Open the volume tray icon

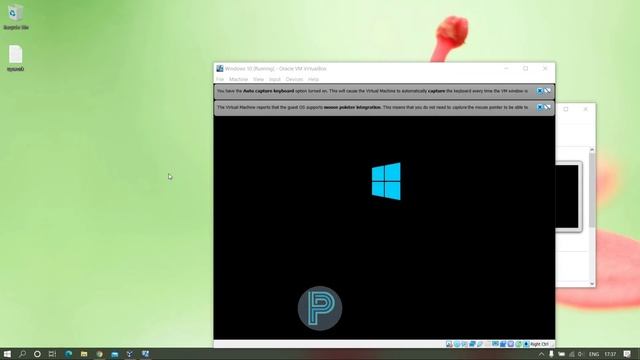coord(580,354)
